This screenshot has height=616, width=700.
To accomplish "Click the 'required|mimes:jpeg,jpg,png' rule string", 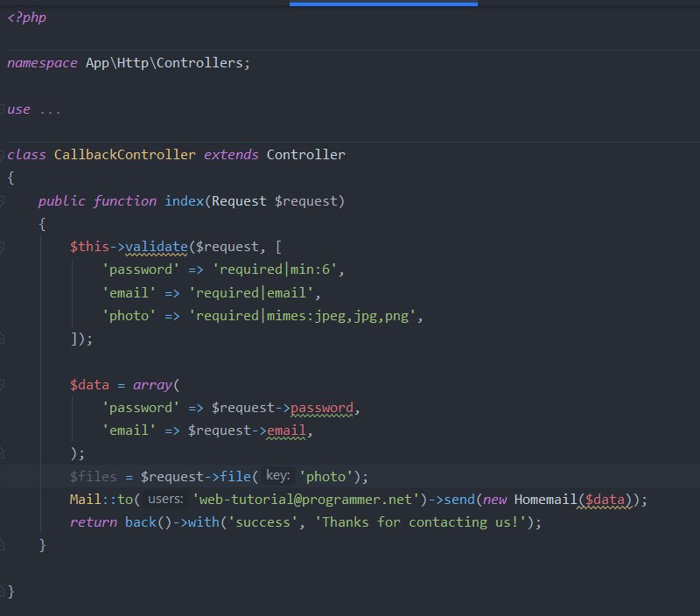I will point(302,316).
